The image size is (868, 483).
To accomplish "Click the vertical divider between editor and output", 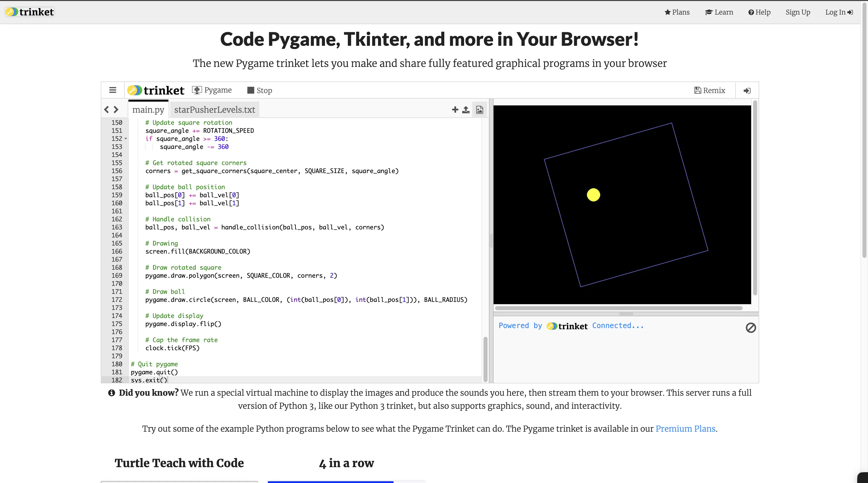I will pyautogui.click(x=491, y=240).
